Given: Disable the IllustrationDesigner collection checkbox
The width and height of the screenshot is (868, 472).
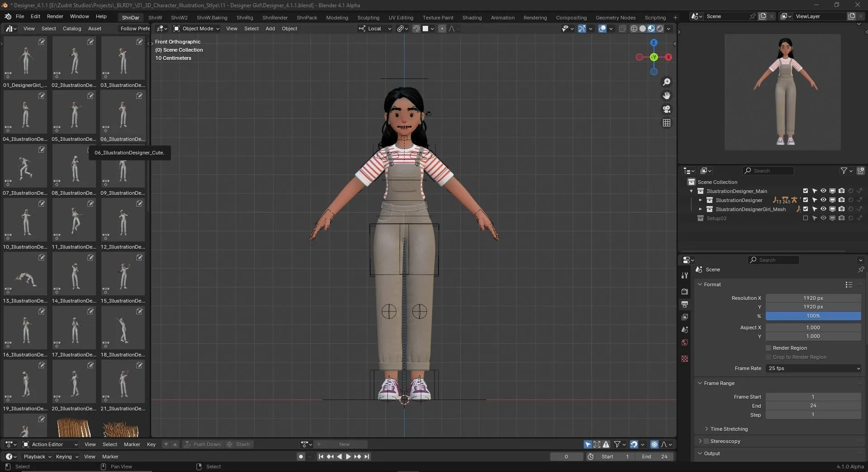Looking at the screenshot, I should [x=806, y=200].
